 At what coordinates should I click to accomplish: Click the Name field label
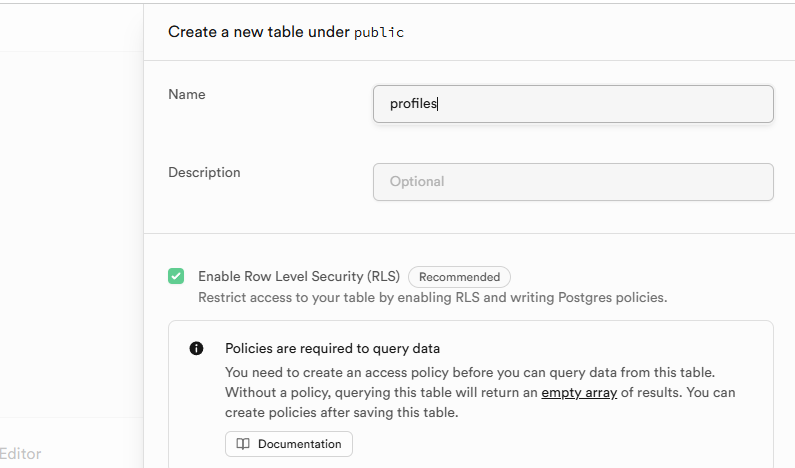187,94
